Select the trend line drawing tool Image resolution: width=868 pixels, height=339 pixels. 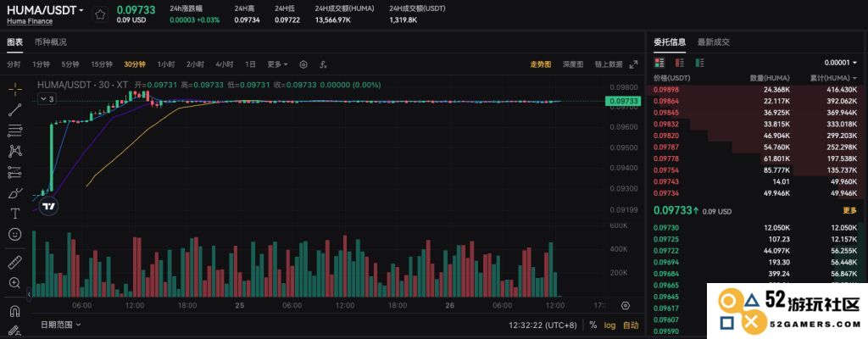(15, 109)
